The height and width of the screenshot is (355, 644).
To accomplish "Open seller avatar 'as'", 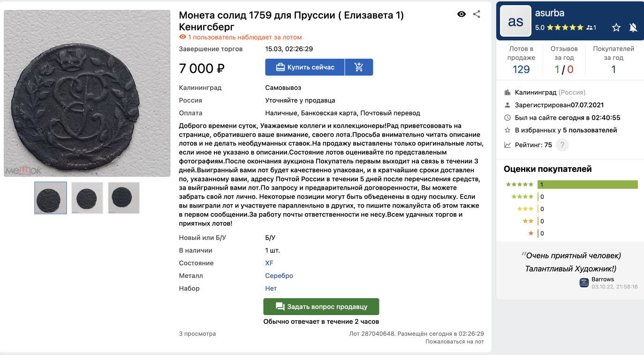I will point(515,21).
